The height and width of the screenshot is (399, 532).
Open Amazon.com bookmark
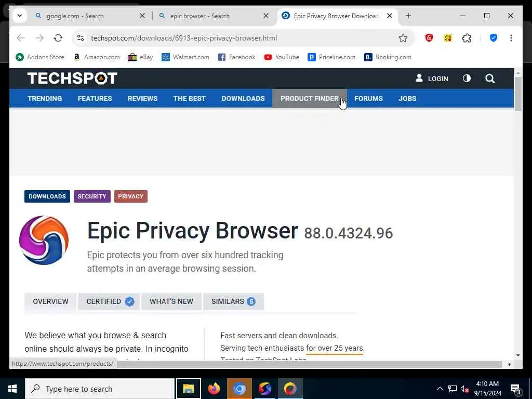pyautogui.click(x=97, y=57)
